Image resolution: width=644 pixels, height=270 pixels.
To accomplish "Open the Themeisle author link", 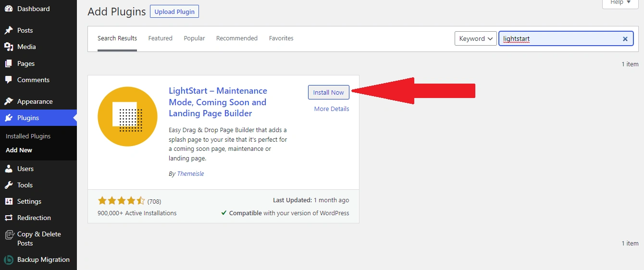I will (190, 174).
